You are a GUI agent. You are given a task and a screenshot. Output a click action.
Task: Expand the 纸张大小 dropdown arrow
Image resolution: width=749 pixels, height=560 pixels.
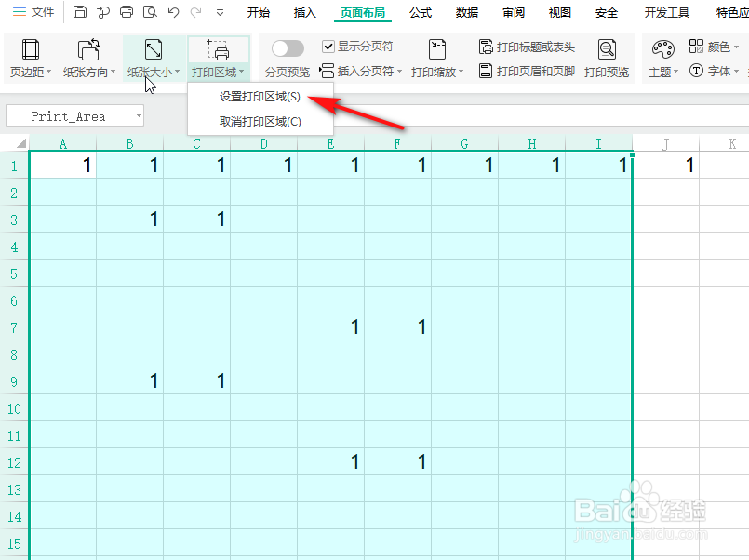[177, 72]
